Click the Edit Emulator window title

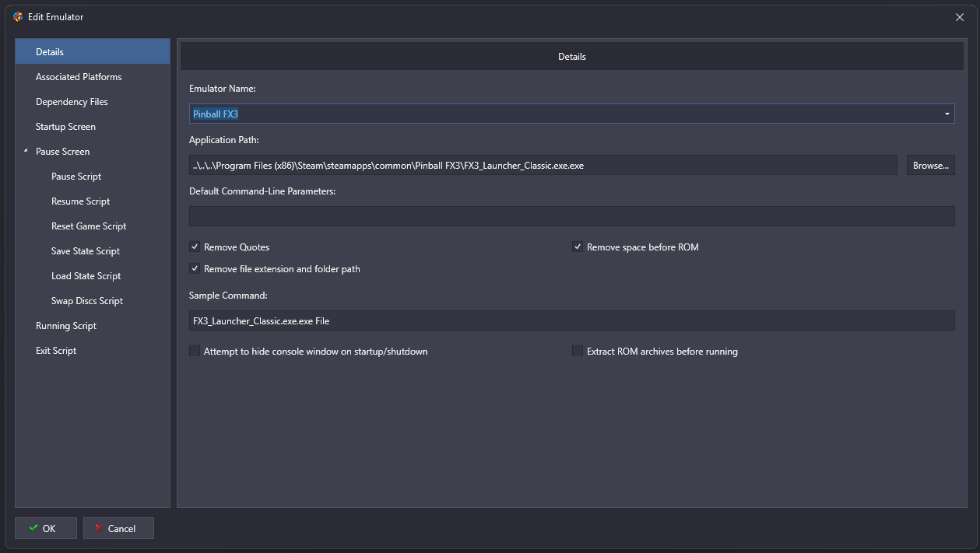[56, 17]
